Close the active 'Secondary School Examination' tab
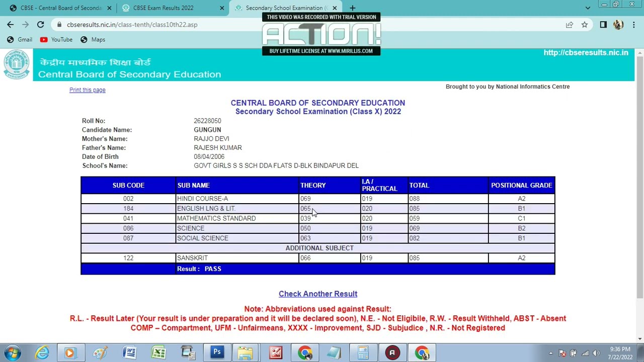The height and width of the screenshot is (362, 644). pyautogui.click(x=335, y=8)
